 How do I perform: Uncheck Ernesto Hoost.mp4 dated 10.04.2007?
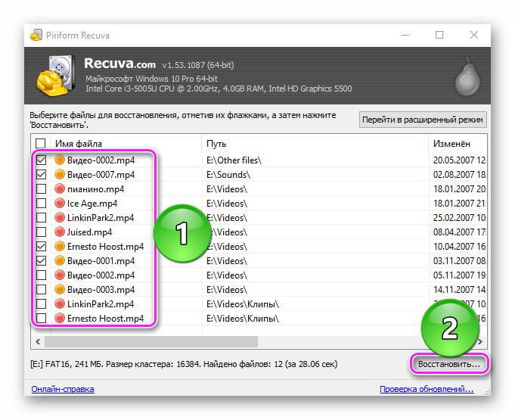coord(41,246)
